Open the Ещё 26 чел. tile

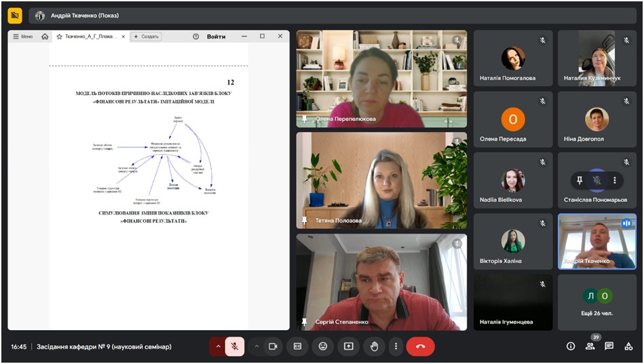pos(596,302)
